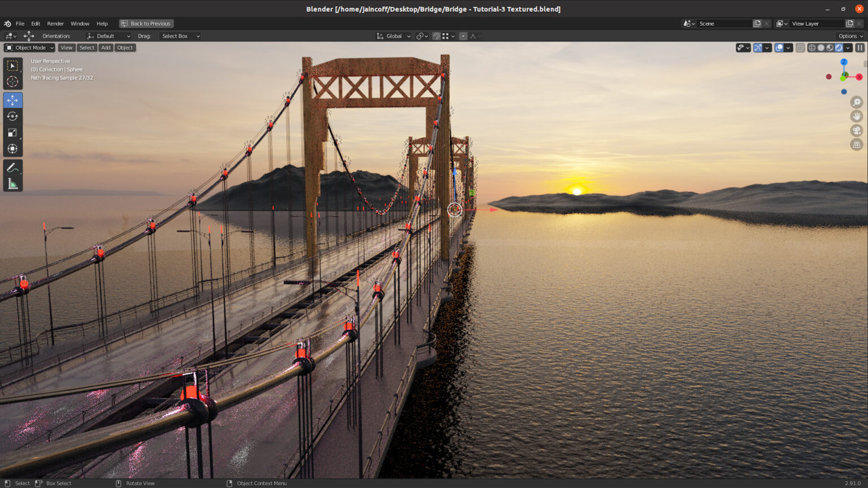Screen dimensions: 868x488
Task: Open the Object Mode dropdown
Action: point(28,47)
